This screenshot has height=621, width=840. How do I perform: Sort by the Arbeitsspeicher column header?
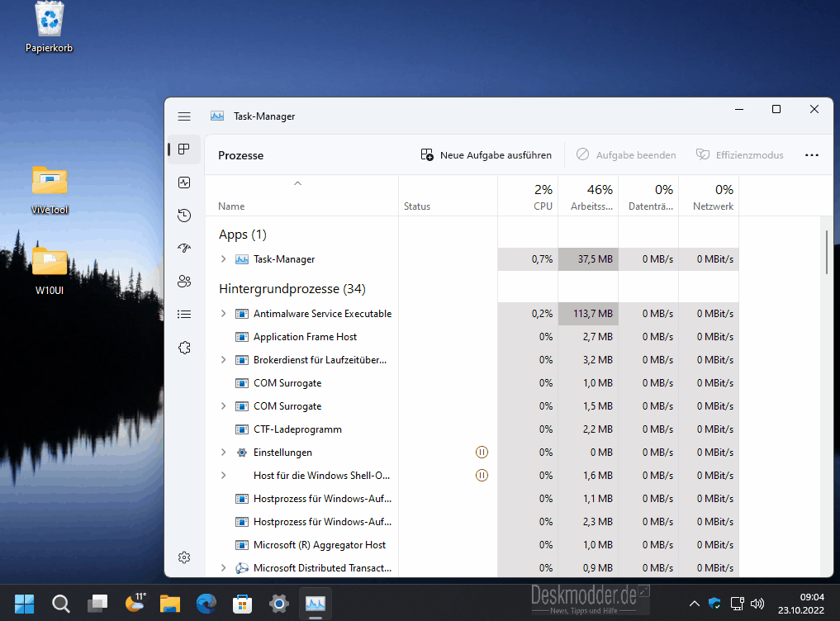pyautogui.click(x=587, y=197)
